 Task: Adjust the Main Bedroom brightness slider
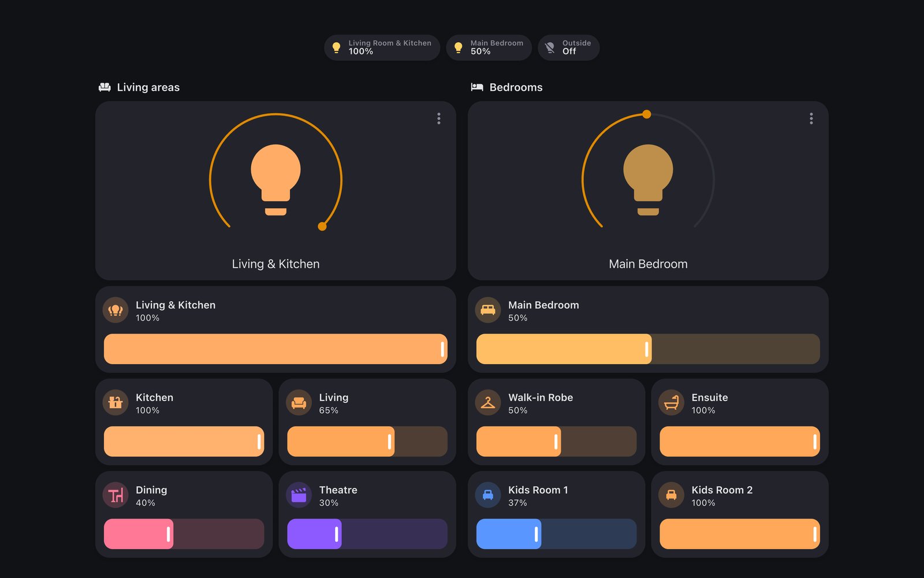(648, 349)
